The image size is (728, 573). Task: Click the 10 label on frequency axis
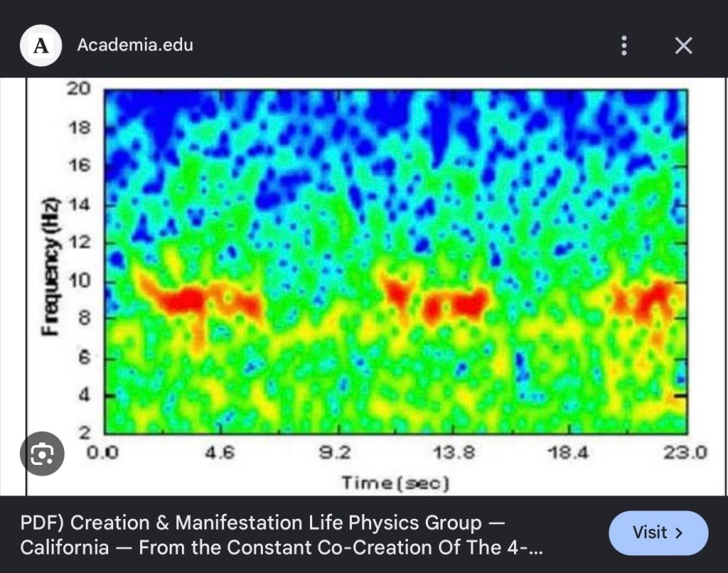point(80,281)
